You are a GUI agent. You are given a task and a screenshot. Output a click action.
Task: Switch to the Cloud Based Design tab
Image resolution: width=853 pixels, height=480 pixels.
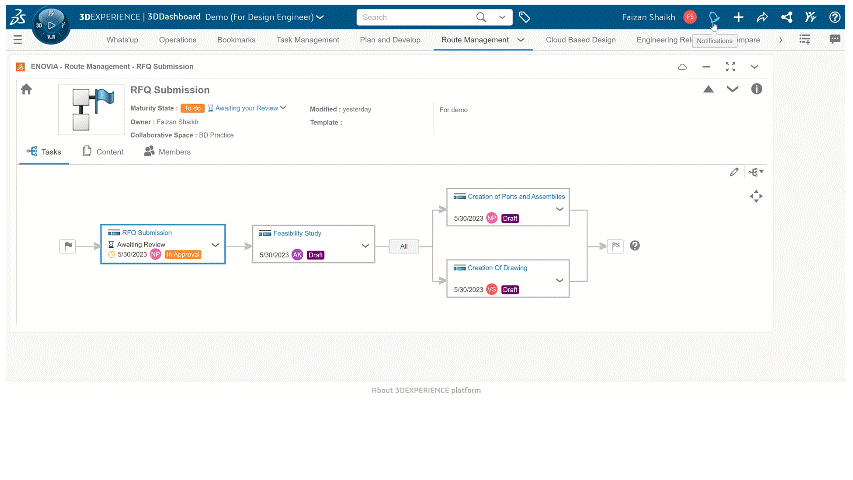click(x=580, y=40)
